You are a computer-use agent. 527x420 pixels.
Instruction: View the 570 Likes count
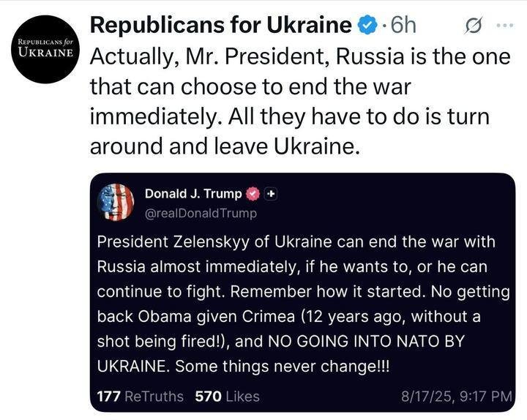point(227,396)
